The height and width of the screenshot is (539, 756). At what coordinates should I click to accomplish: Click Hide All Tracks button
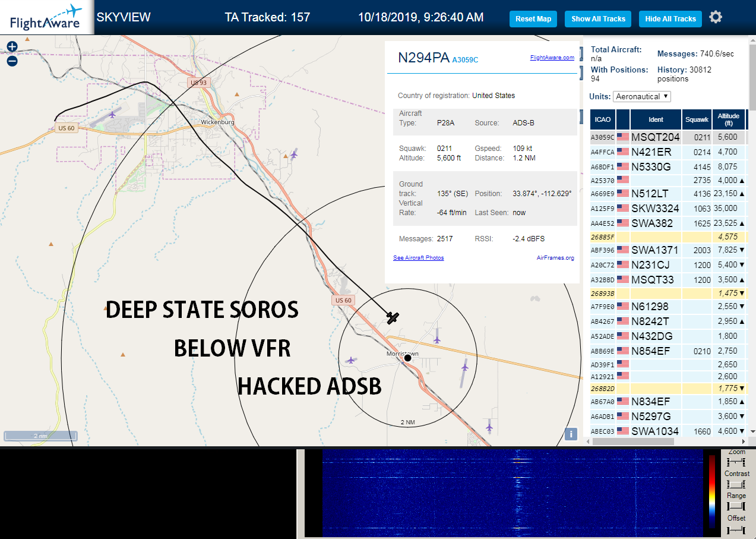click(670, 19)
